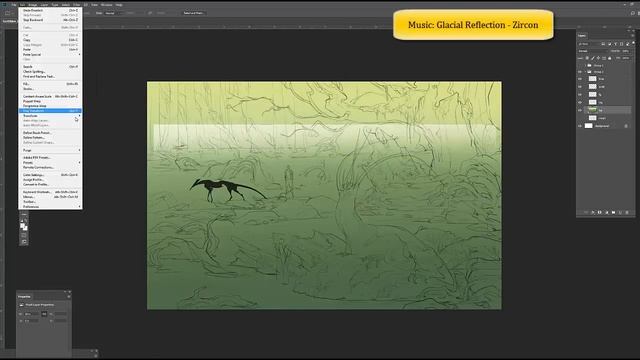This screenshot has width=640, height=360.
Task: Create a new group using the folder icon
Action: click(x=613, y=212)
